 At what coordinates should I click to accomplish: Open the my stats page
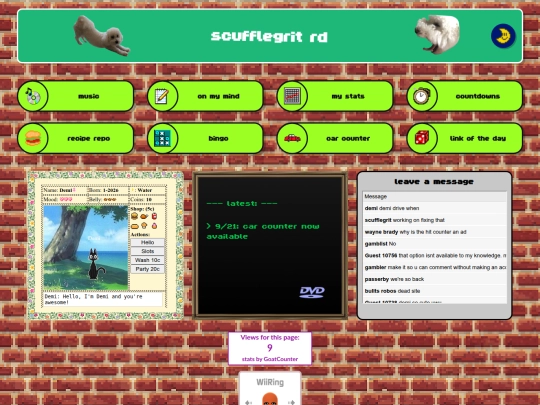pos(335,96)
